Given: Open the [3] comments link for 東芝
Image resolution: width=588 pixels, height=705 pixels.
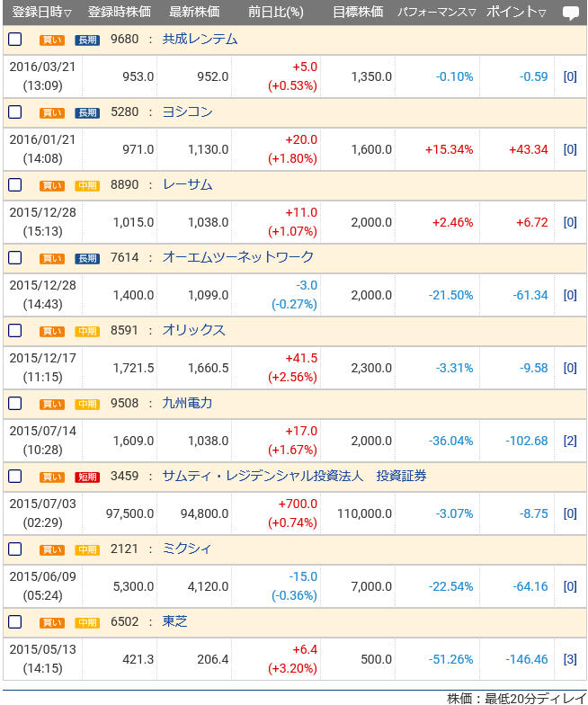Looking at the screenshot, I should 570,659.
